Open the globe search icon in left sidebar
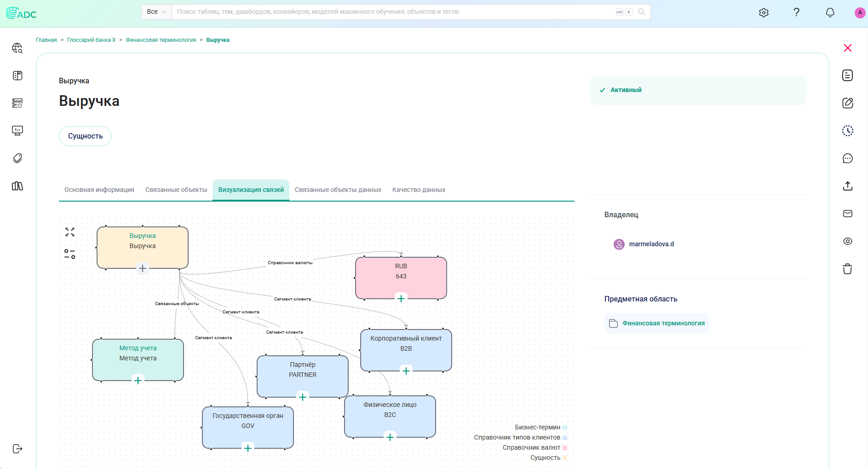 coord(17,48)
